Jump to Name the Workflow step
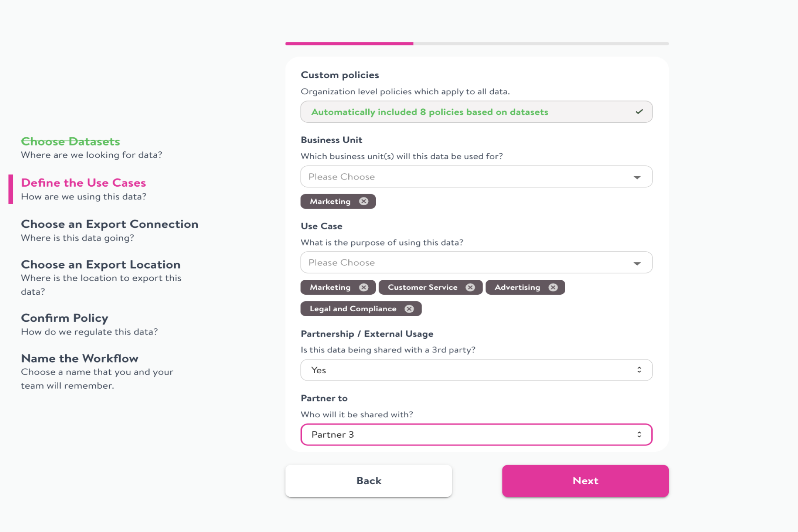This screenshot has height=532, width=798. click(79, 359)
